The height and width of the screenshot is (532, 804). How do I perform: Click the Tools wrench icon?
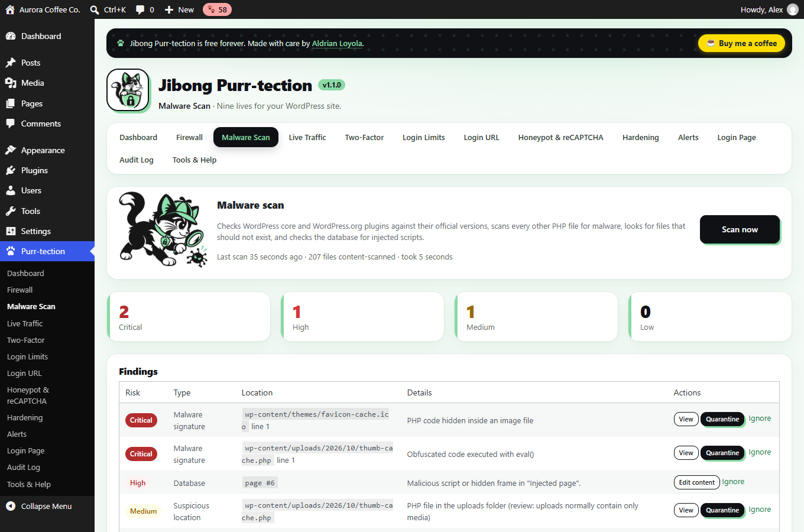[x=11, y=211]
